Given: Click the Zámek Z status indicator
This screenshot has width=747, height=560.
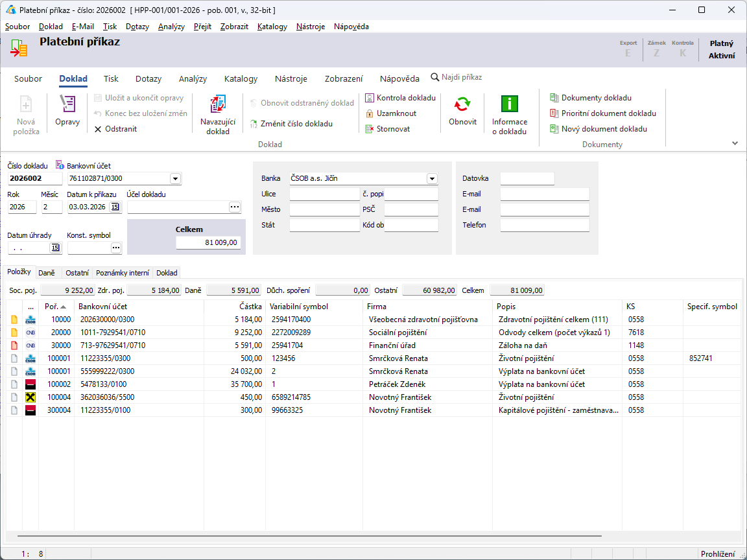Looking at the screenshot, I should point(656,49).
